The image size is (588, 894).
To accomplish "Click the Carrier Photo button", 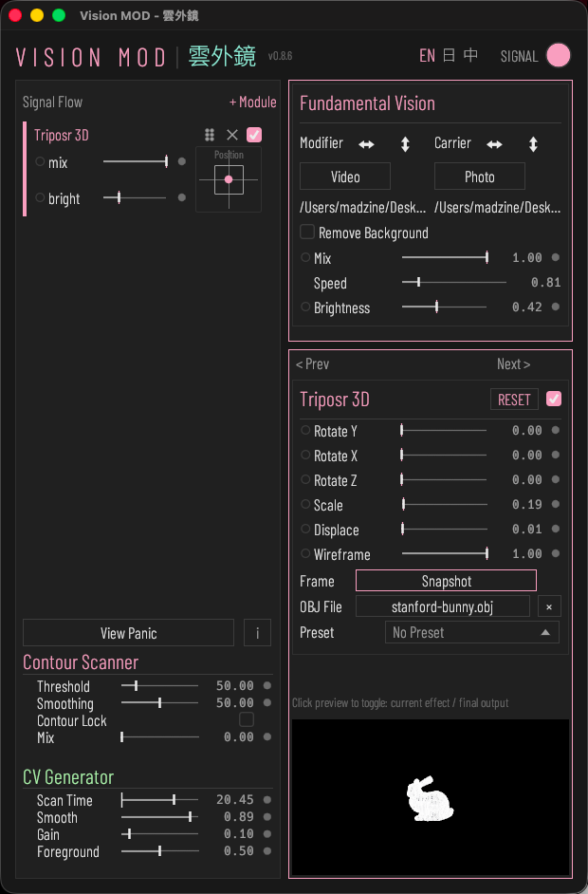I will tap(480, 177).
